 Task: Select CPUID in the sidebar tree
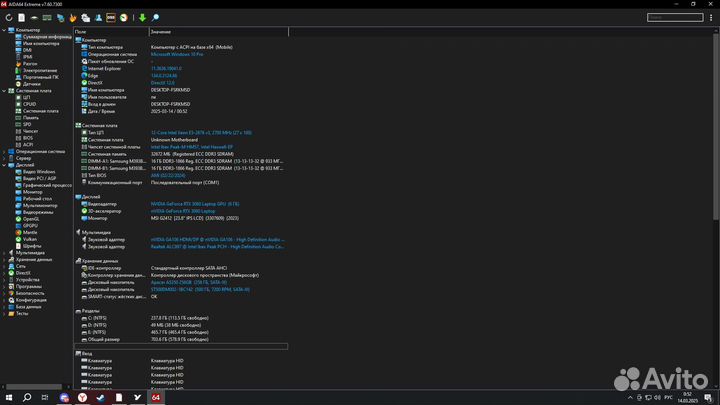click(29, 104)
